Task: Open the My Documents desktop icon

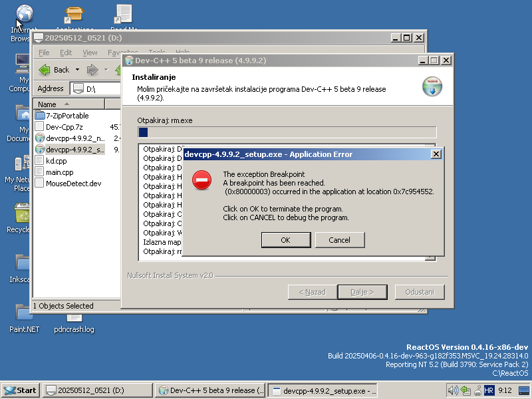Action: tap(19, 123)
